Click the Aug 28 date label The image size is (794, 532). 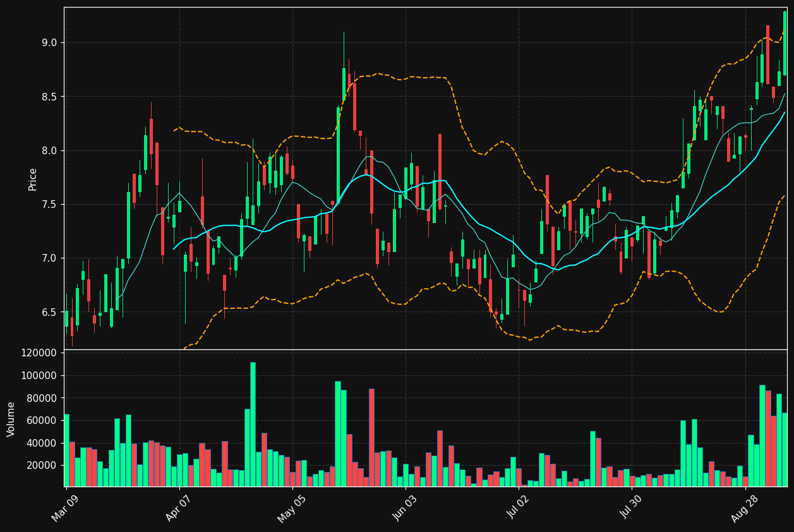[x=743, y=508]
